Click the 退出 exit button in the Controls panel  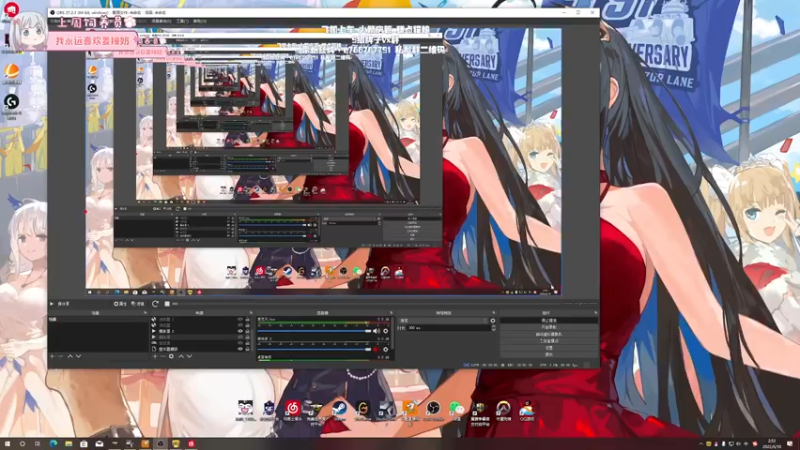coord(549,354)
